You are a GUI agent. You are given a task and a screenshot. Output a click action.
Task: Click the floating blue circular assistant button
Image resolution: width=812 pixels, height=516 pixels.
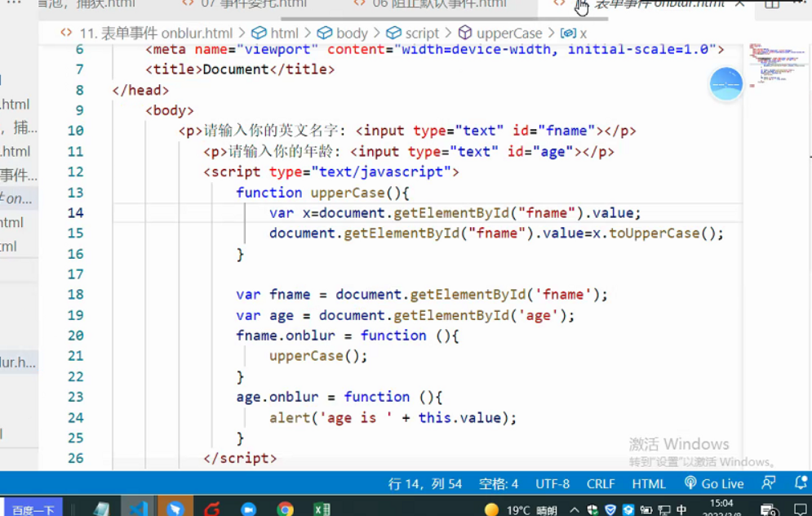point(726,83)
